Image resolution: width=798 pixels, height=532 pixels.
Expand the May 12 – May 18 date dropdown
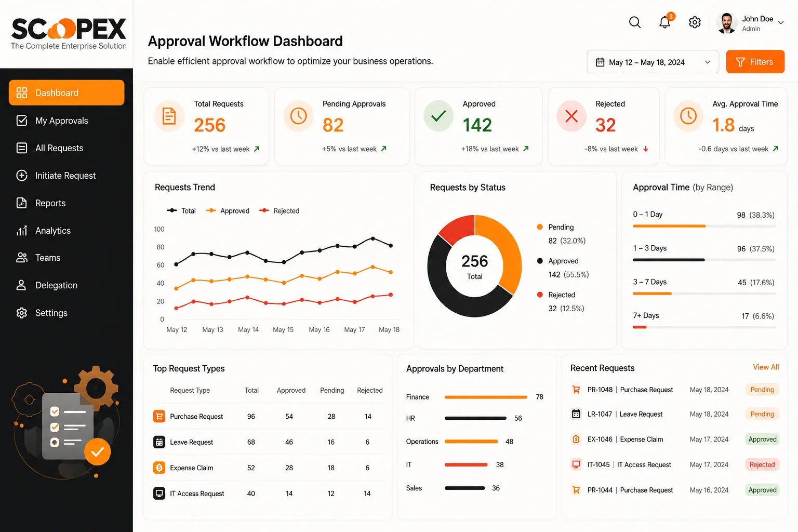653,62
